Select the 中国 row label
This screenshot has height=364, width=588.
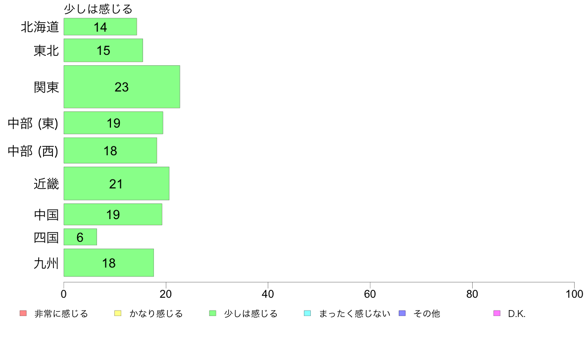[x=47, y=215]
